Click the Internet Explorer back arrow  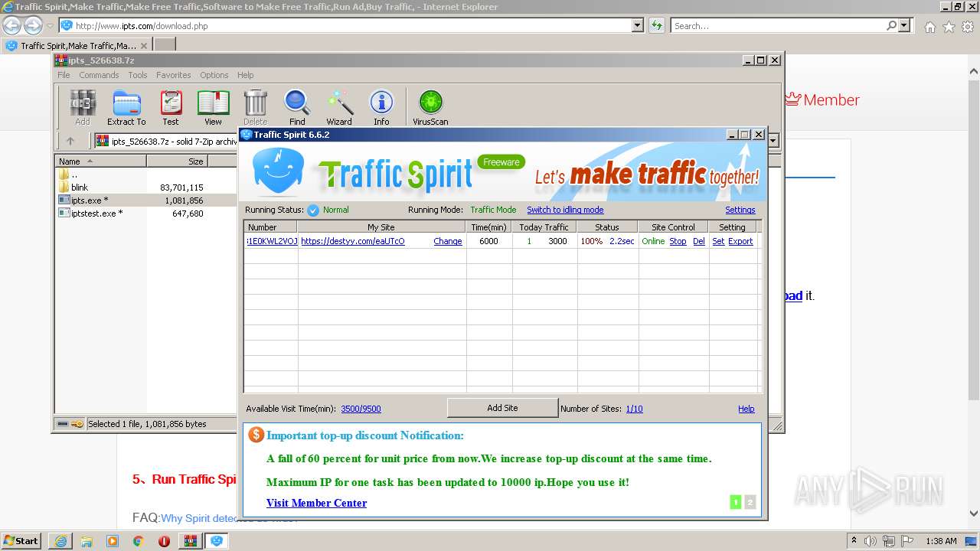(x=12, y=25)
